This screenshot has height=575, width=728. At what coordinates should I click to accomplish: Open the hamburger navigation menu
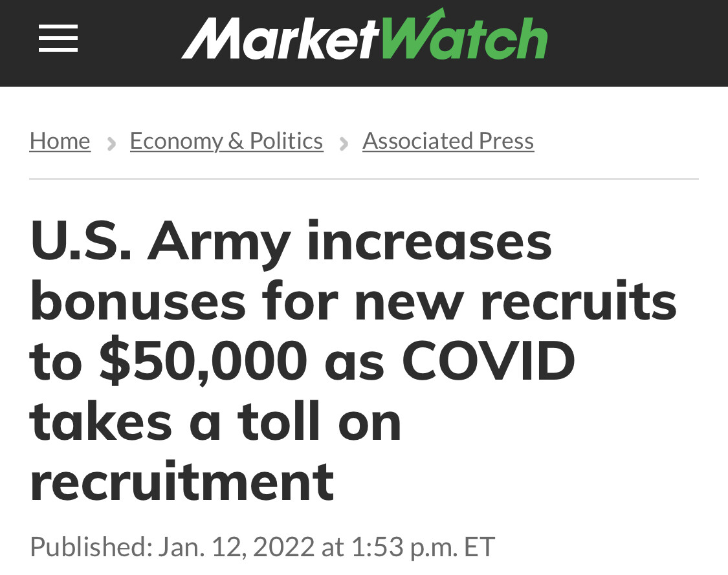(58, 38)
